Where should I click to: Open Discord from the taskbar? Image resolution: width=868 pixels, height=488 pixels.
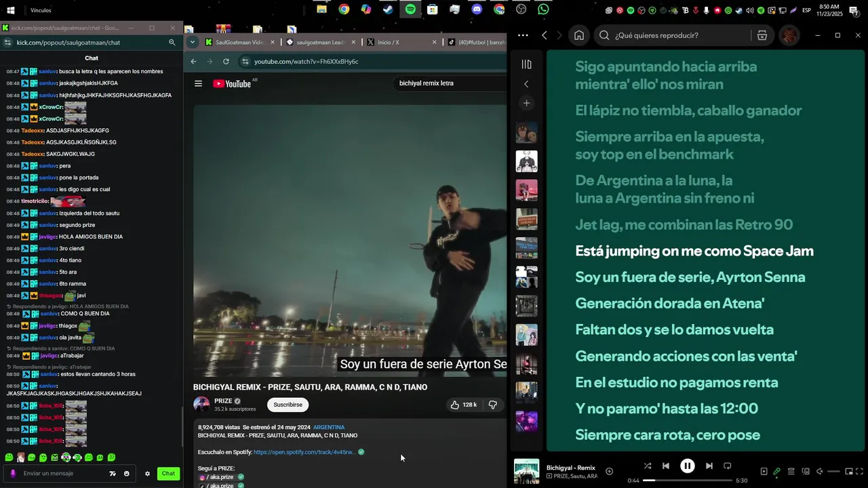click(x=477, y=9)
